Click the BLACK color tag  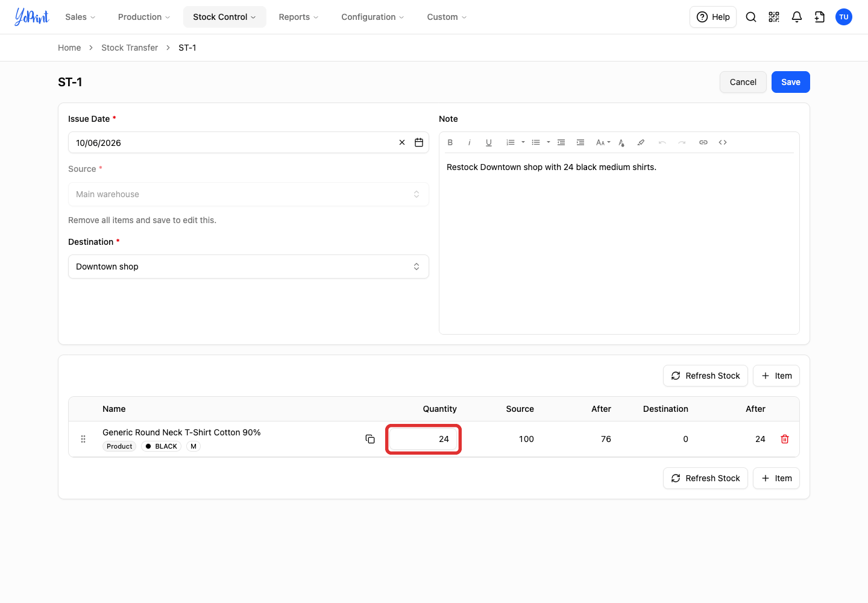pos(162,446)
